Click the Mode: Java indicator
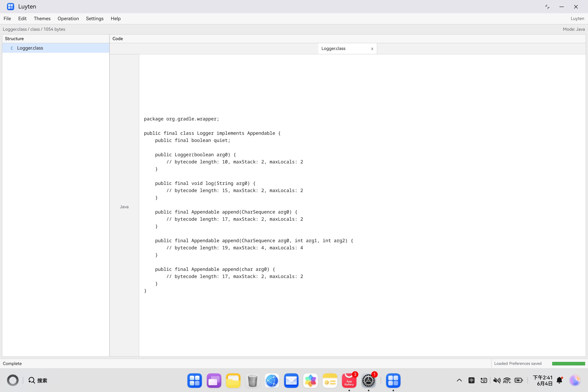The width and height of the screenshot is (588, 392). [573, 29]
